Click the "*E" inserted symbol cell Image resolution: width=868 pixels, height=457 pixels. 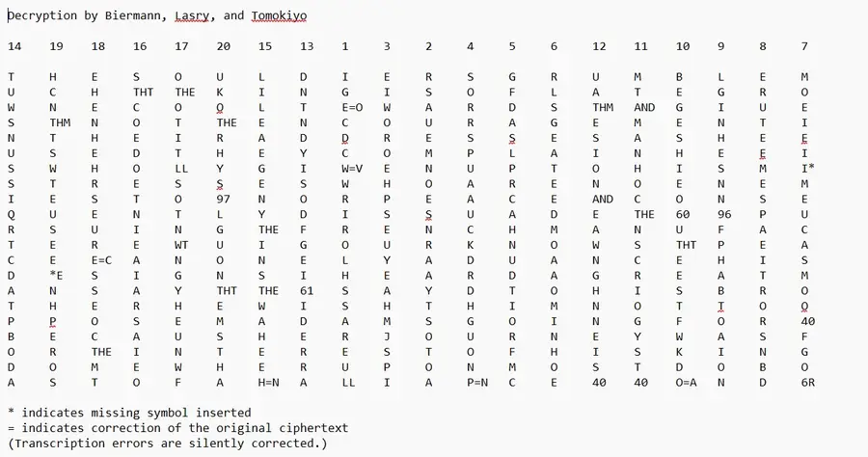(56, 276)
